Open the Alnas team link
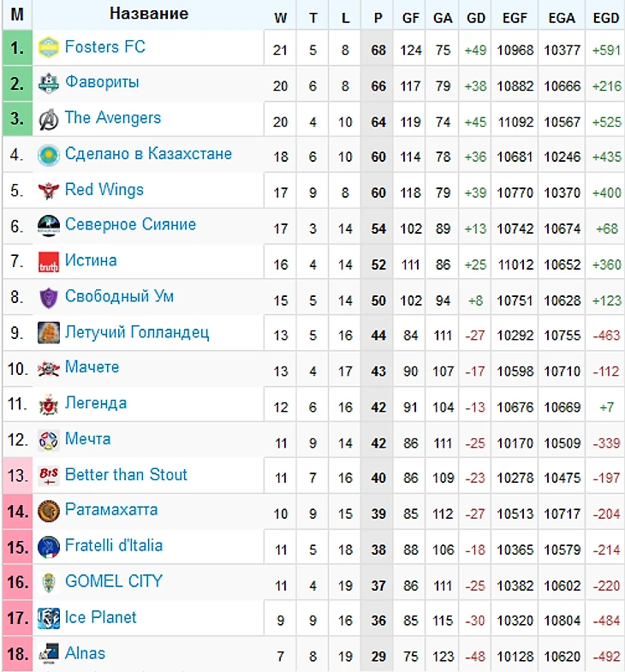Image resolution: width=625 pixels, height=672 pixels. [x=85, y=653]
